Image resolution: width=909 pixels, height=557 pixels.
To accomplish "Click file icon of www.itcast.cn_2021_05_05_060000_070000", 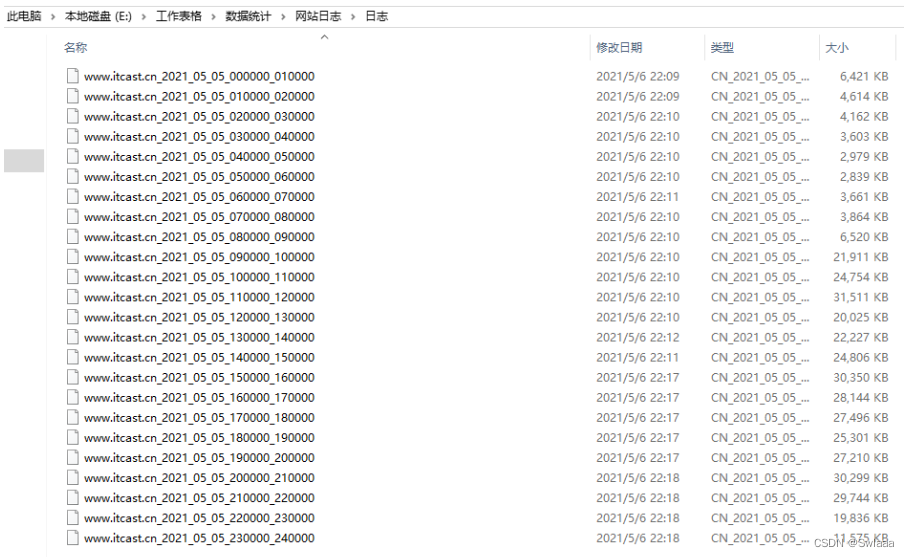I will (72, 196).
